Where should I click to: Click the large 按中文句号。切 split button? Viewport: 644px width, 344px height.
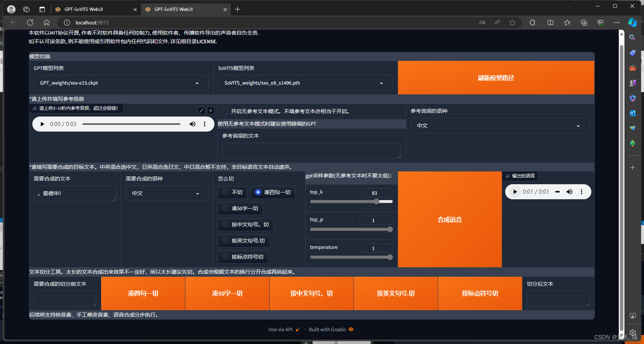point(311,294)
